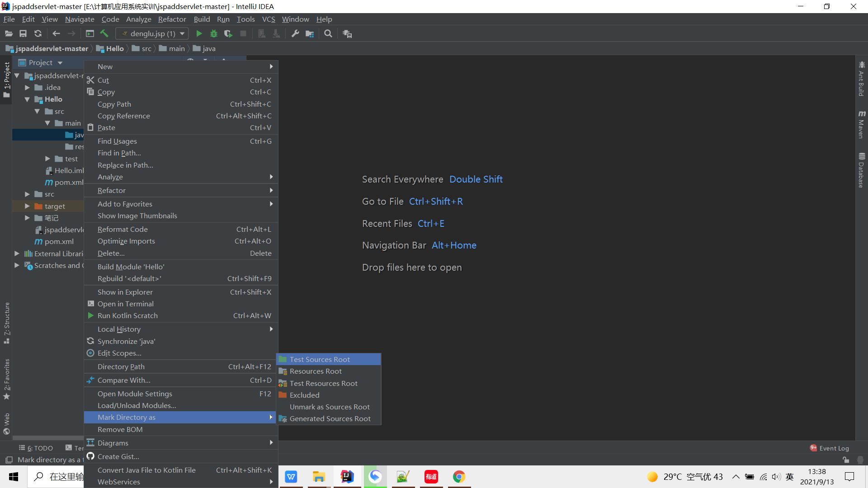Open settings via the wrench icon

coord(295,33)
